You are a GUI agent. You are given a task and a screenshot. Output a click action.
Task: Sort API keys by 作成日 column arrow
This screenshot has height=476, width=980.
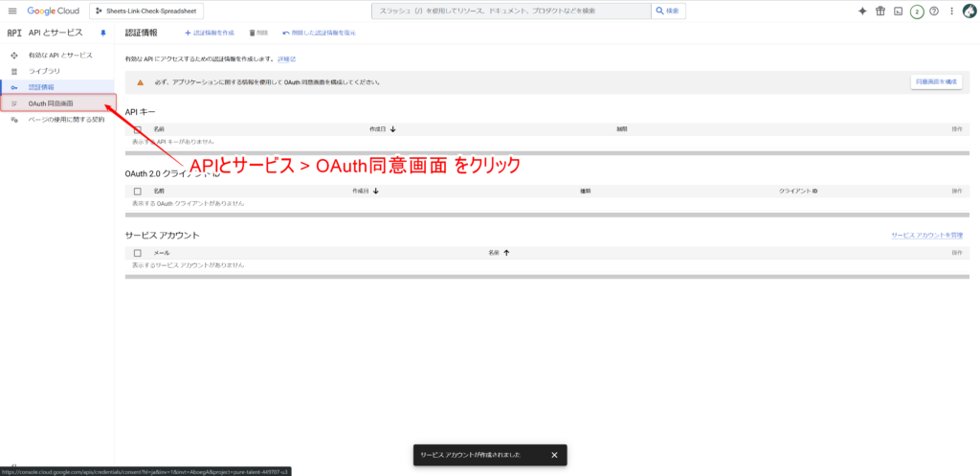pos(393,128)
